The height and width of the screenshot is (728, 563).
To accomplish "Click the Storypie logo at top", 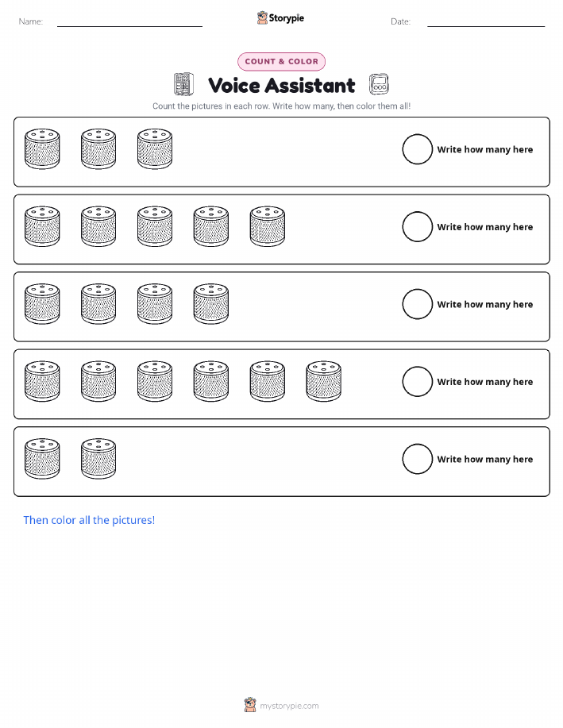I will [x=280, y=18].
